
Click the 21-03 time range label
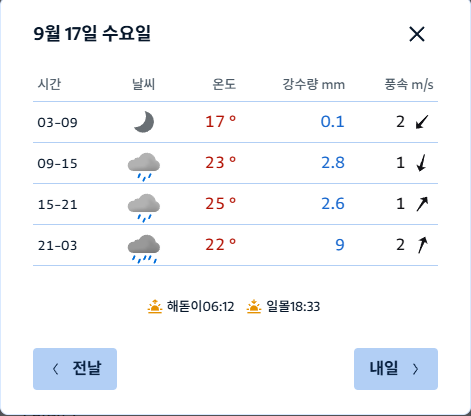(x=58, y=246)
